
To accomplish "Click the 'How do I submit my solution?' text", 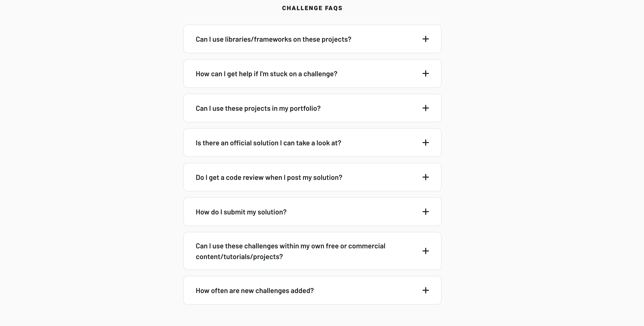I will pos(241,212).
